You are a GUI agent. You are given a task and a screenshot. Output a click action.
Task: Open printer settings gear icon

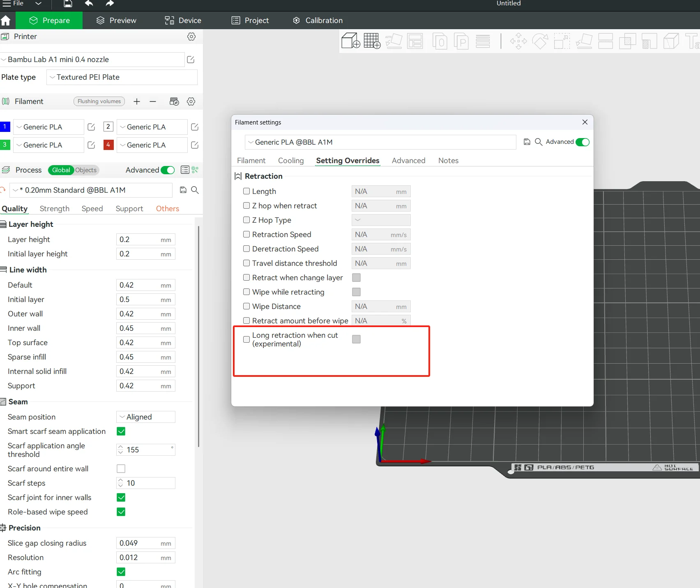[x=191, y=37]
